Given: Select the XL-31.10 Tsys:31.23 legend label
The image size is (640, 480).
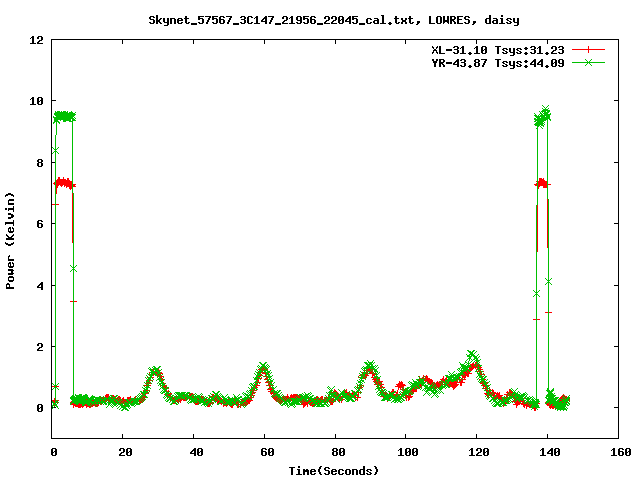Looking at the screenshot, I should [498, 50].
